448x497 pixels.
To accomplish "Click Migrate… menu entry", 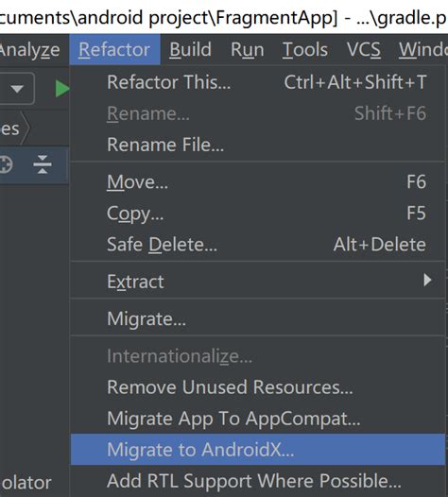I will coord(257,318).
